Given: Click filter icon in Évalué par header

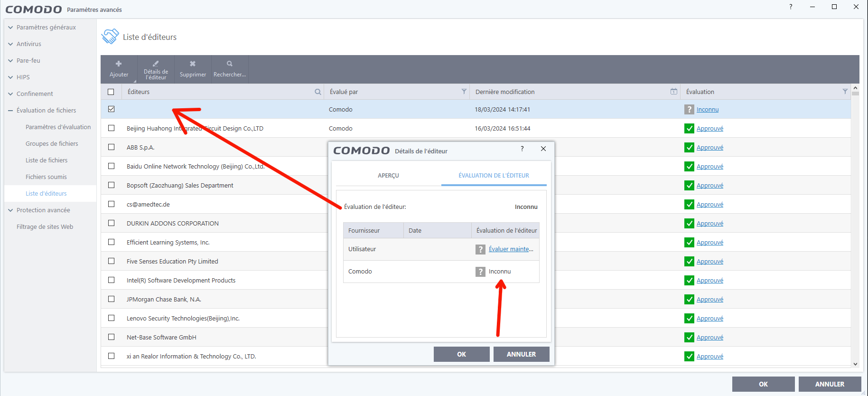Looking at the screenshot, I should pos(464,91).
